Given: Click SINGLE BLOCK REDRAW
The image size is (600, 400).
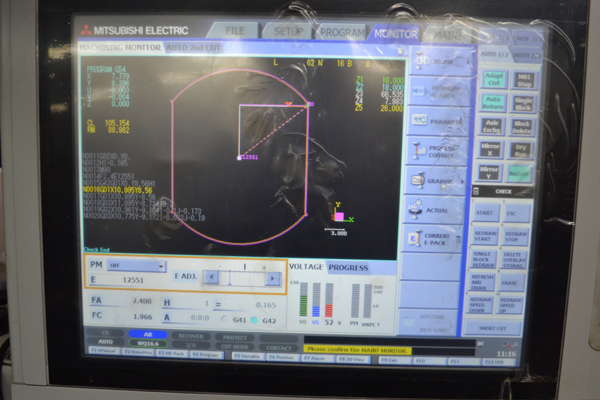Looking at the screenshot, I should coord(482,259).
